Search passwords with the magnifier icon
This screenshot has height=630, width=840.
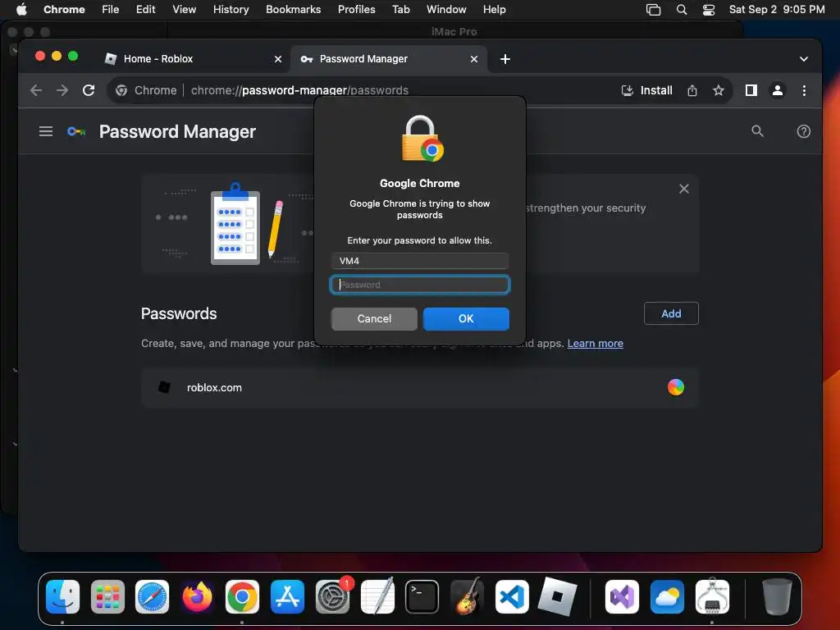(757, 131)
